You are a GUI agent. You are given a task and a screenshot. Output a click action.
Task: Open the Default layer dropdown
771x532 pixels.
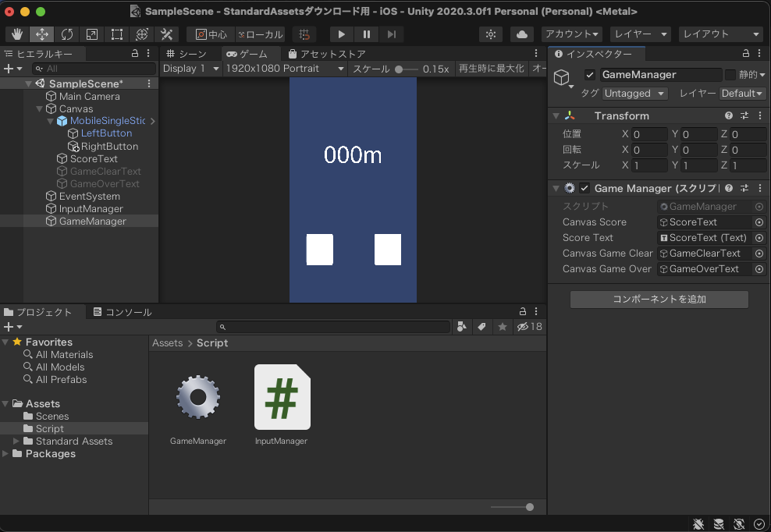[x=741, y=93]
